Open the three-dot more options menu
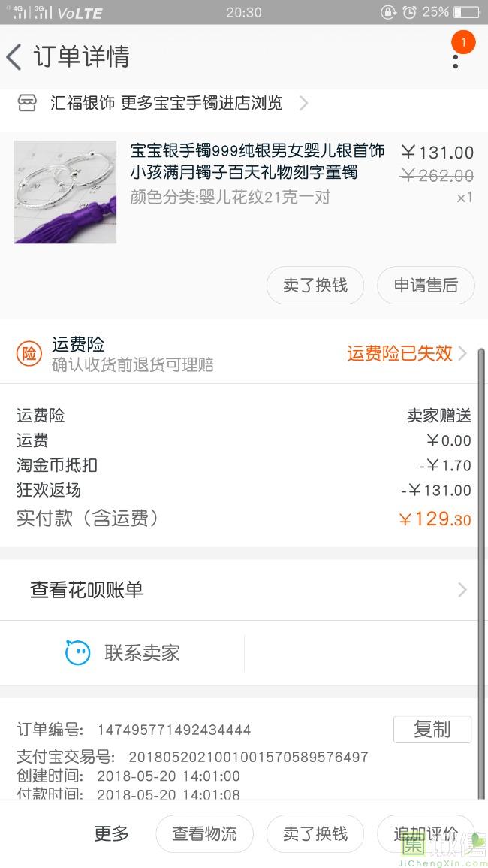Image resolution: width=488 pixels, height=868 pixels. pos(455,60)
